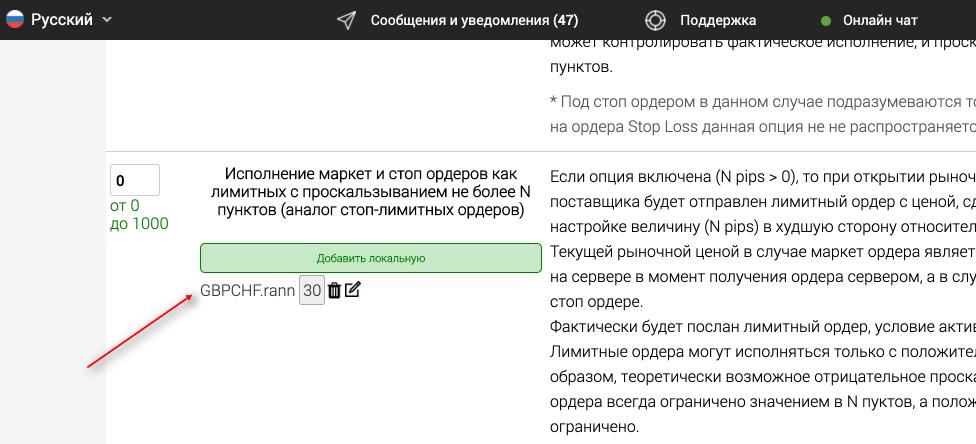Image resolution: width=976 pixels, height=444 pixels.
Task: Open Онлайн чат
Action: (880, 20)
